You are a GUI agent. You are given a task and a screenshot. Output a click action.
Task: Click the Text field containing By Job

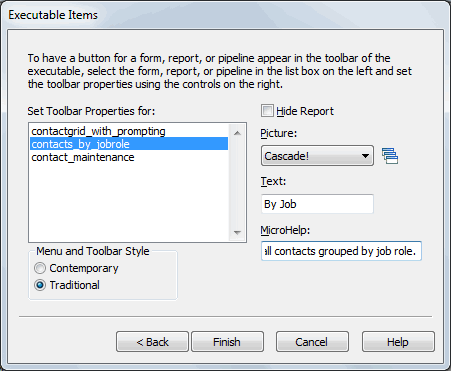317,204
